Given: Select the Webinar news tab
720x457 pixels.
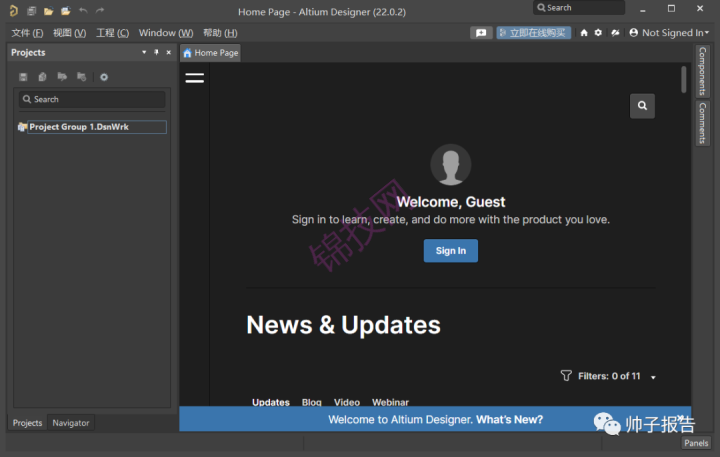Looking at the screenshot, I should pos(390,402).
